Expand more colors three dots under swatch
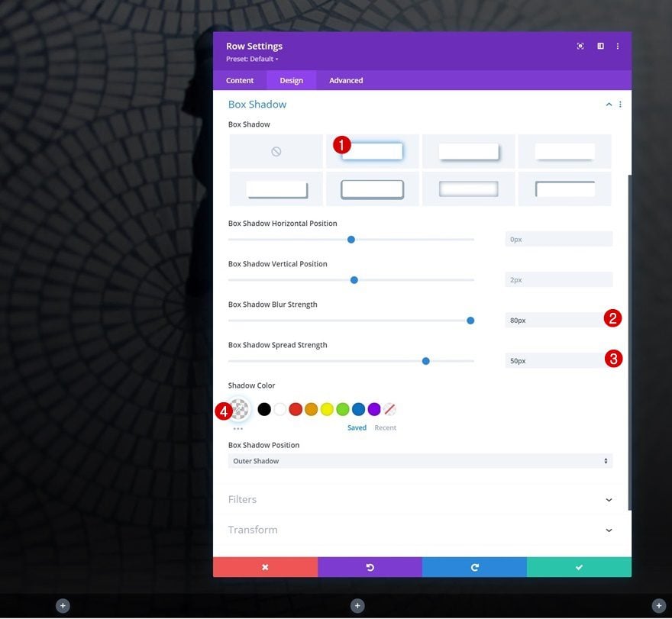This screenshot has width=672, height=619. point(237,429)
